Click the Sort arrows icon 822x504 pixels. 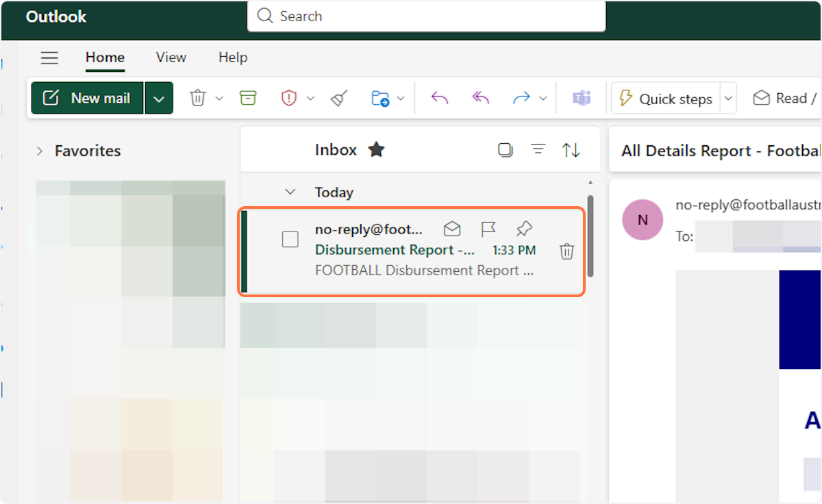[x=571, y=150]
